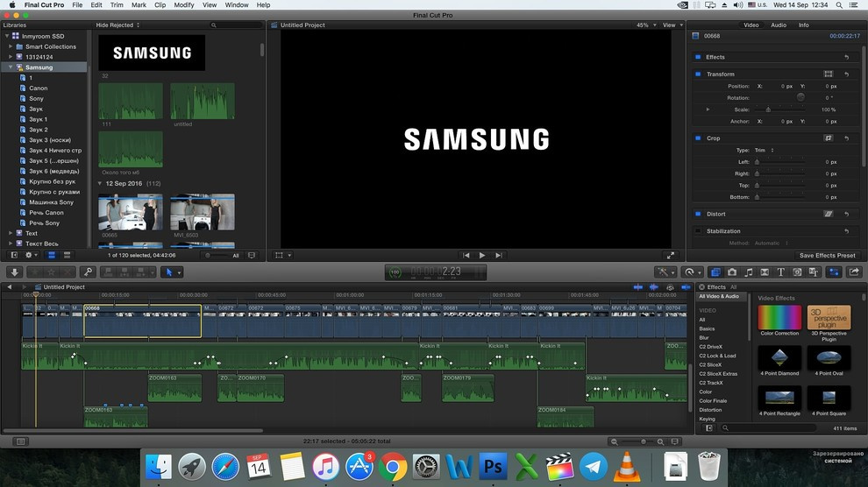
Task: Open the keyword editor key icon
Action: point(88,272)
